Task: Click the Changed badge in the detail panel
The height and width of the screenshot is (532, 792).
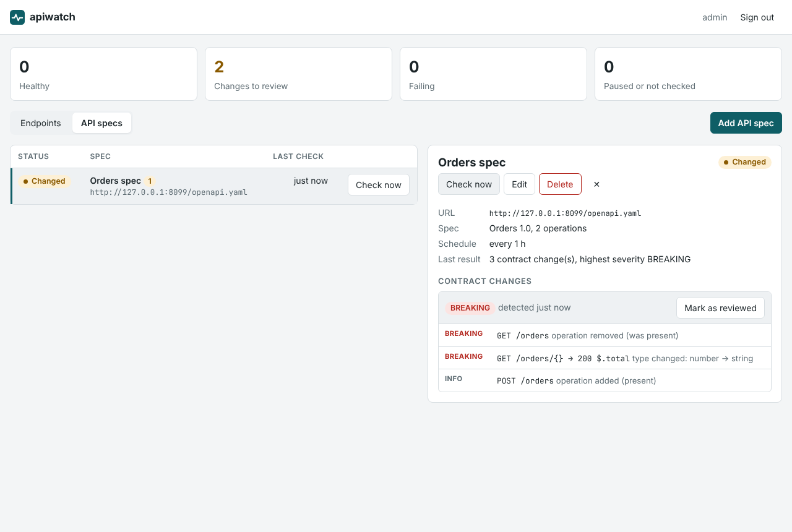Action: [x=745, y=162]
